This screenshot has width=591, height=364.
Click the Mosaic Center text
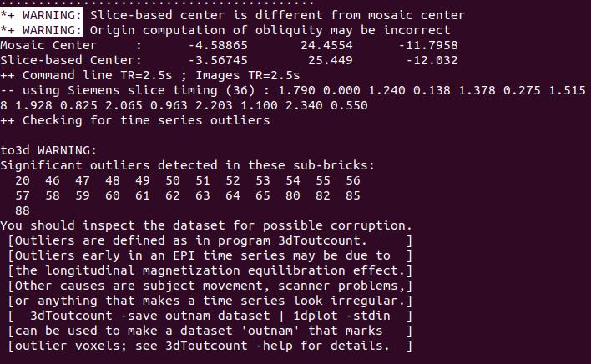[x=48, y=45]
